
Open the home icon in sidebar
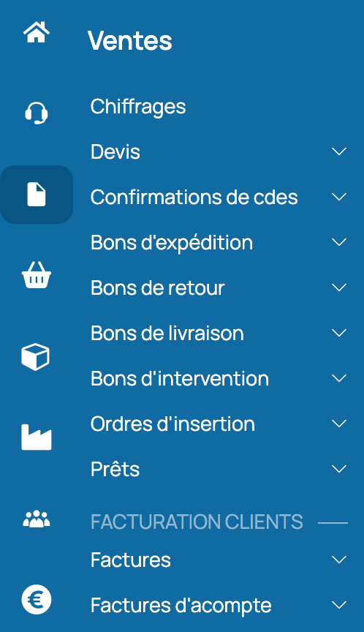(37, 32)
